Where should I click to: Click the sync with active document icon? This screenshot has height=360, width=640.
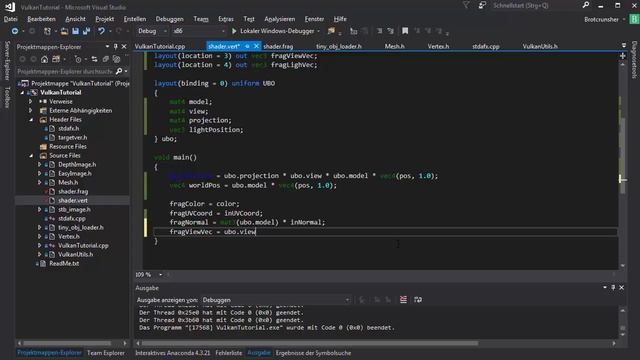coord(94,59)
